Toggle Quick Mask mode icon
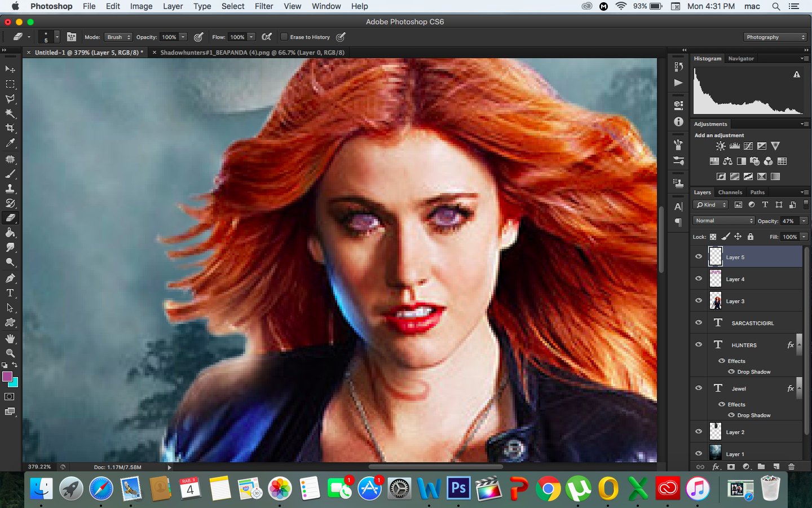Viewport: 812px width, 508px height. click(10, 397)
